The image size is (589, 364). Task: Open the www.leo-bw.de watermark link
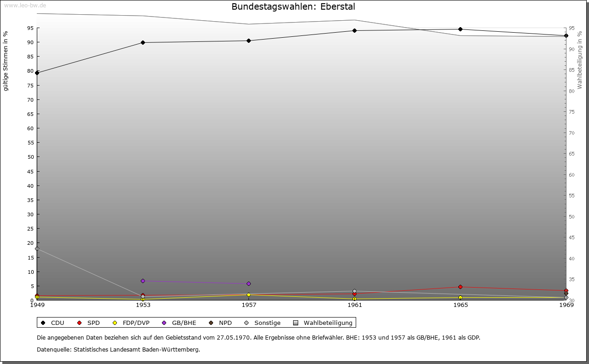(x=25, y=6)
